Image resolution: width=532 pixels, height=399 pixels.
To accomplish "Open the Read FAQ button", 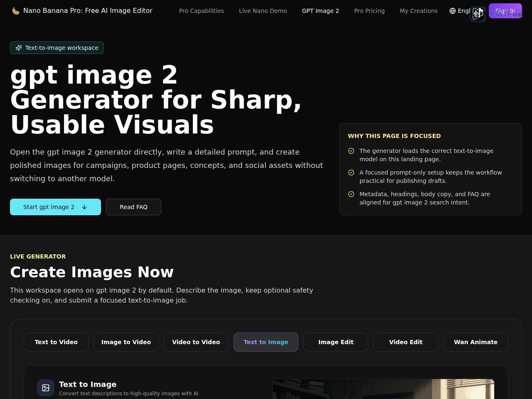I will tap(133, 207).
